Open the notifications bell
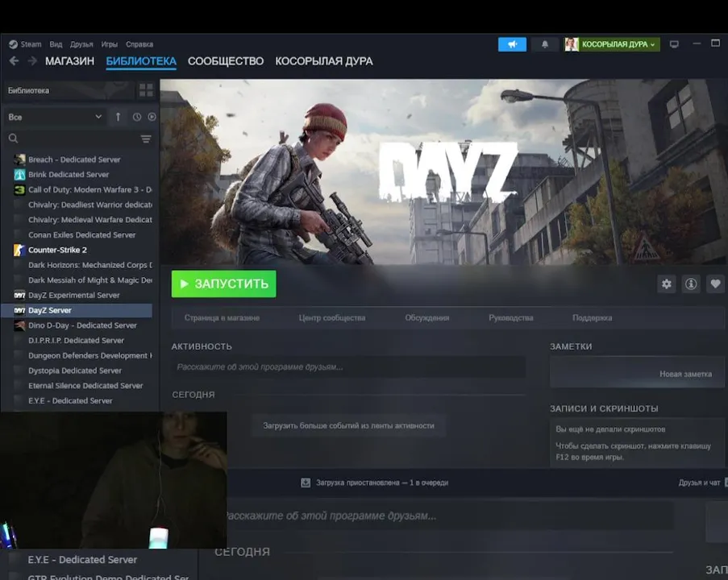Screen dimensions: 728x580 click(x=545, y=44)
